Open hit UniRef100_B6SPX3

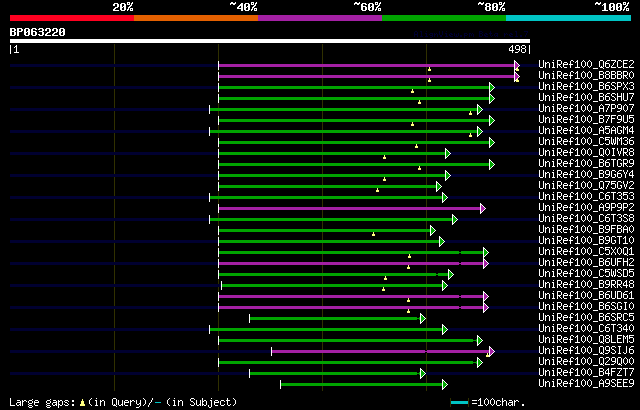click(x=586, y=86)
